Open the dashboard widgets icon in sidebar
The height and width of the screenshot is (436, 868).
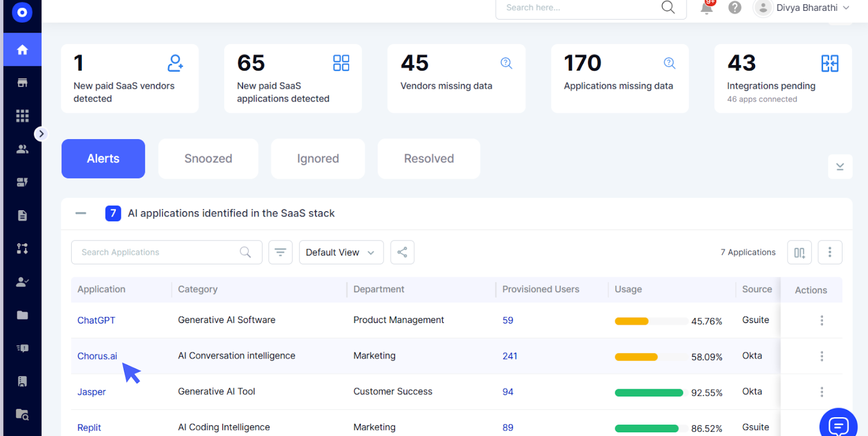pyautogui.click(x=22, y=182)
